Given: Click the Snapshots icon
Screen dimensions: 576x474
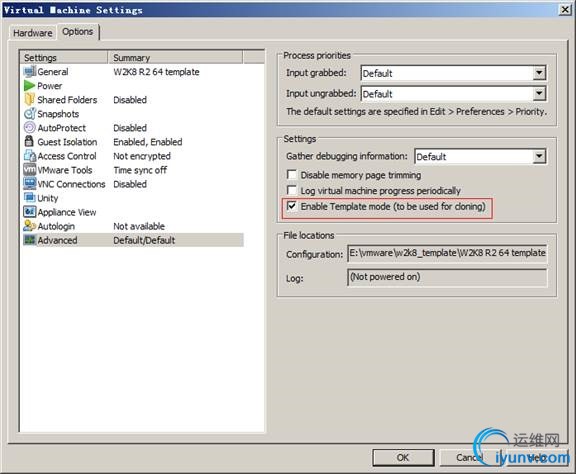Looking at the screenshot, I should 30,114.
